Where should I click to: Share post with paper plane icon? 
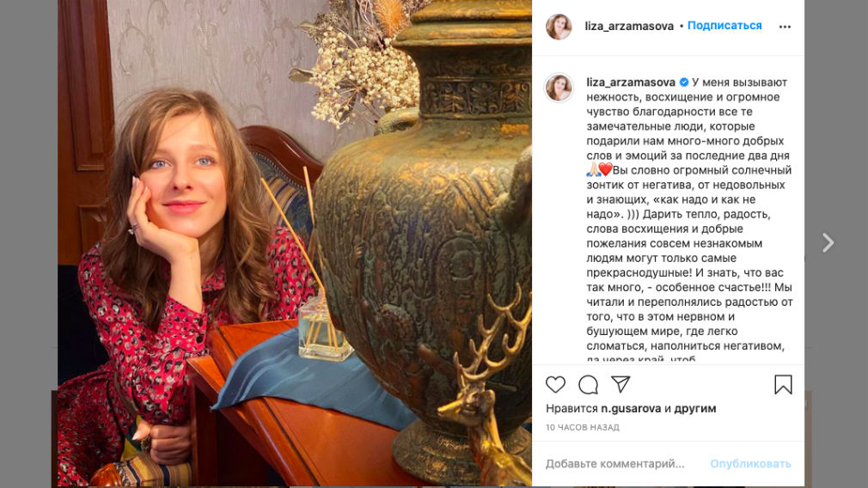point(620,384)
